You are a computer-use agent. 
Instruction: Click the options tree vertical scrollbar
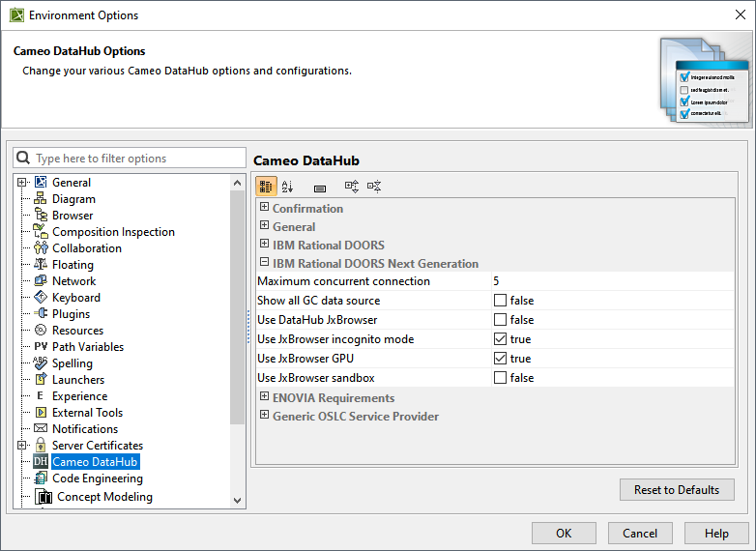click(x=238, y=309)
